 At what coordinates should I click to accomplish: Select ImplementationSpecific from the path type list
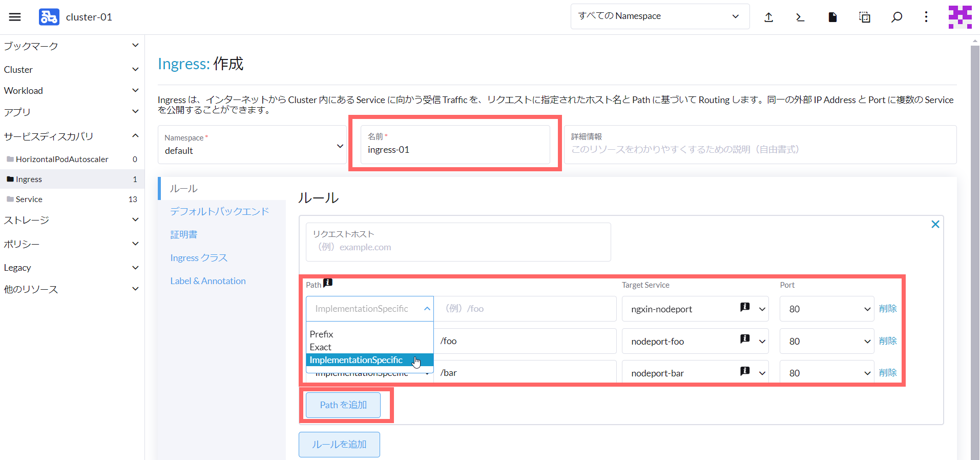(x=356, y=360)
